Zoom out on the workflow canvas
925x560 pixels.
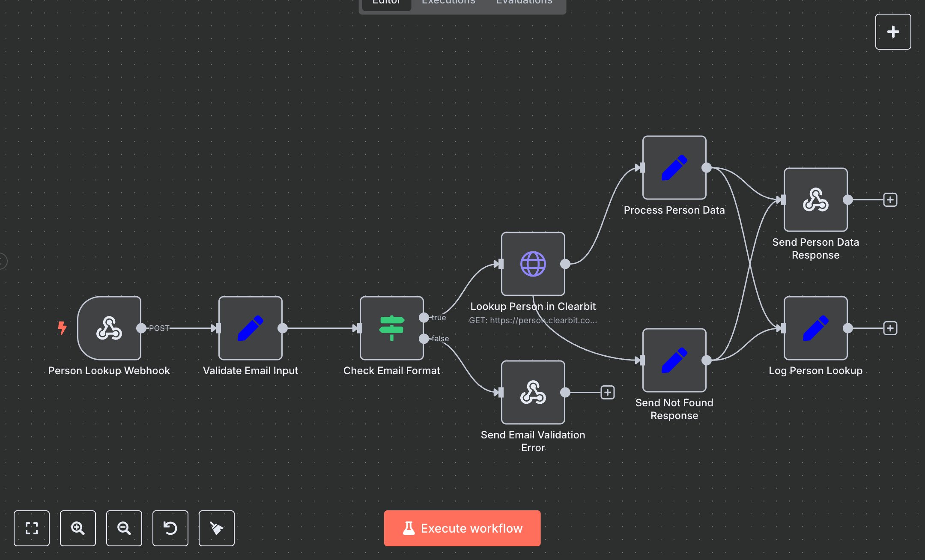tap(124, 528)
